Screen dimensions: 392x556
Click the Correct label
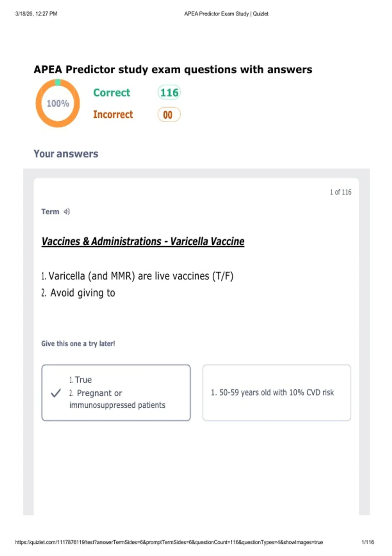pos(112,93)
